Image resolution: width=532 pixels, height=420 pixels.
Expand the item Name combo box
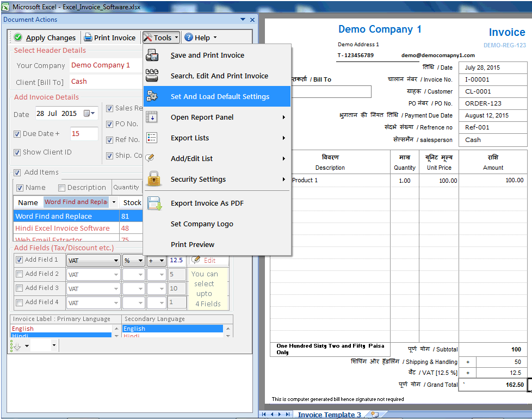114,202
